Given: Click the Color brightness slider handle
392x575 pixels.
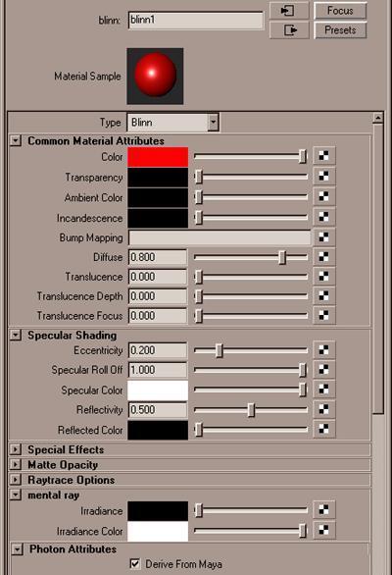Looking at the screenshot, I should pos(303,157).
